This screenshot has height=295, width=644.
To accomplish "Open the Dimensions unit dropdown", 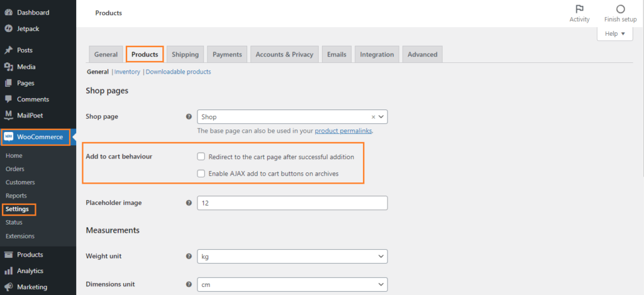I will pyautogui.click(x=292, y=284).
